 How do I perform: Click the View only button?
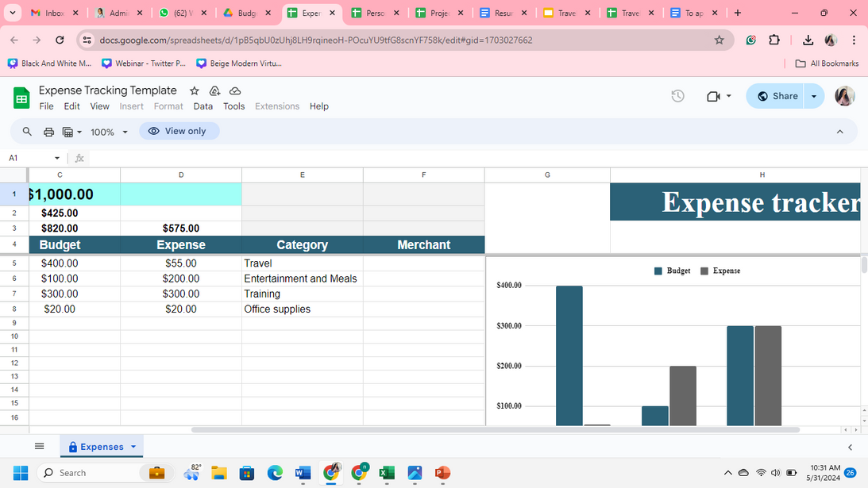point(178,131)
